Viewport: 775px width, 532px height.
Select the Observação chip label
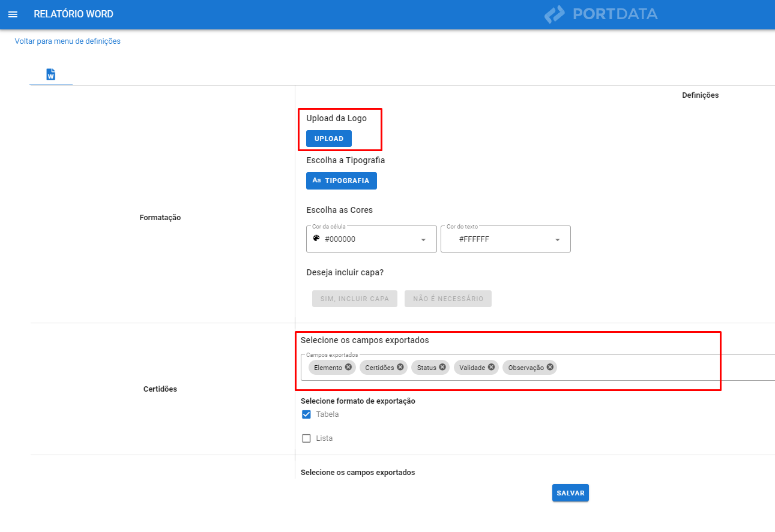tap(526, 368)
